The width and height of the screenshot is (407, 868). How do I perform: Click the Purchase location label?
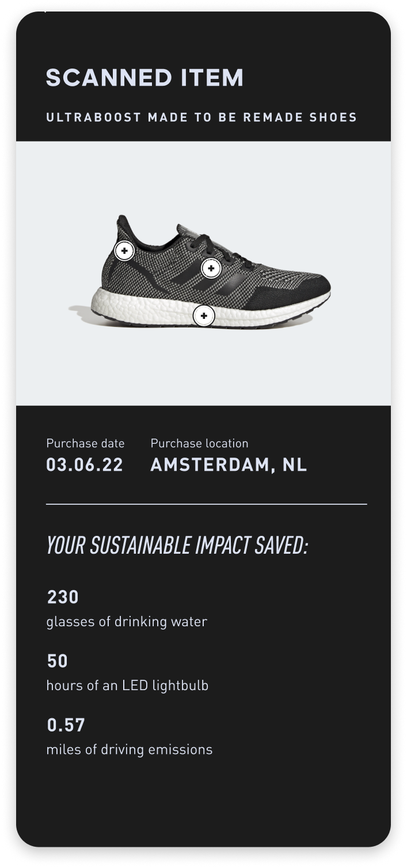coord(199,443)
